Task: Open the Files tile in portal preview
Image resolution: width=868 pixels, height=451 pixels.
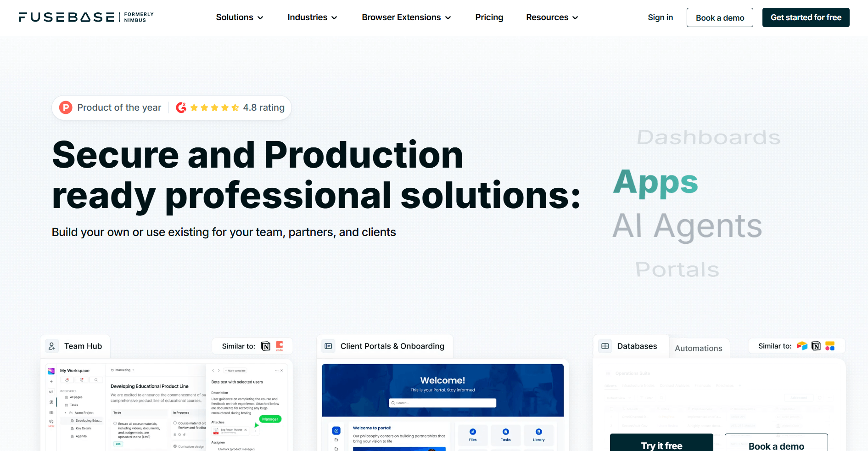Action: click(472, 434)
